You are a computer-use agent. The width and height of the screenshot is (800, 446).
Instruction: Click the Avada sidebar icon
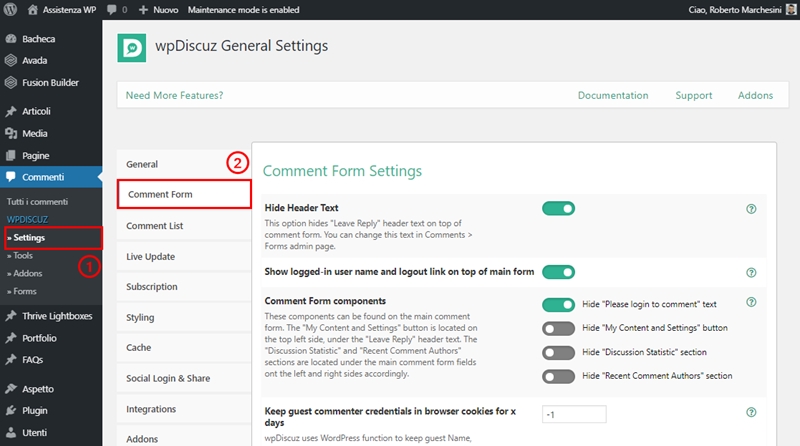tap(11, 60)
